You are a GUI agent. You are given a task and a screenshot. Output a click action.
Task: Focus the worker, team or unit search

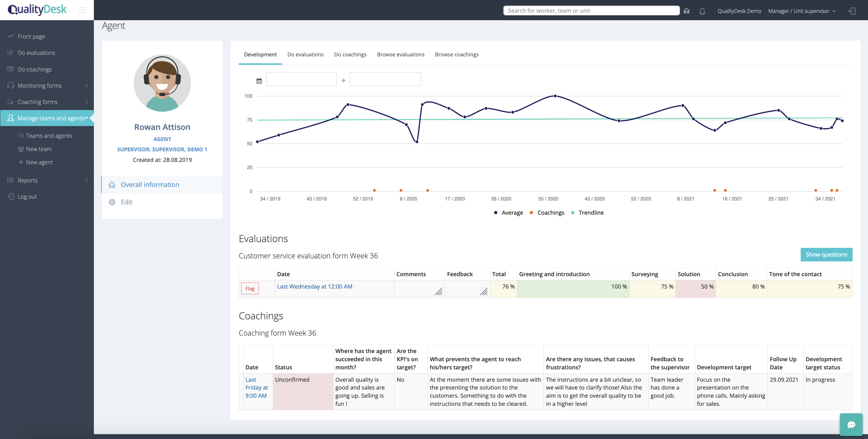pos(591,11)
